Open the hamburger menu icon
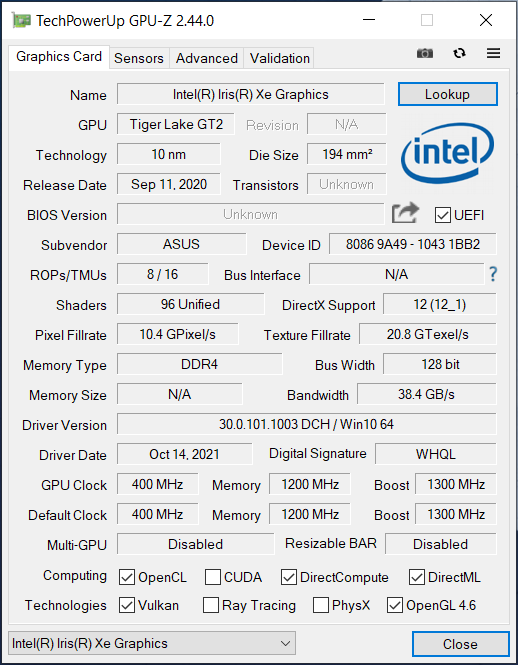The height and width of the screenshot is (665, 518). 493,53
